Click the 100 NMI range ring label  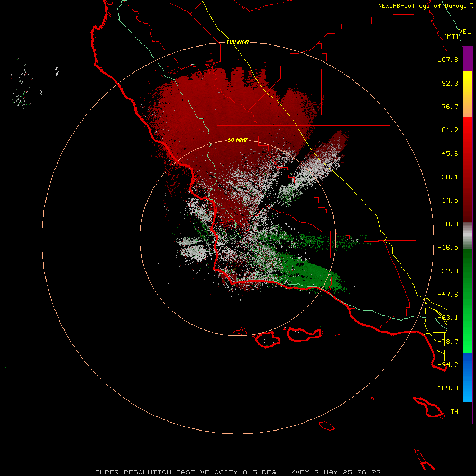pos(237,42)
